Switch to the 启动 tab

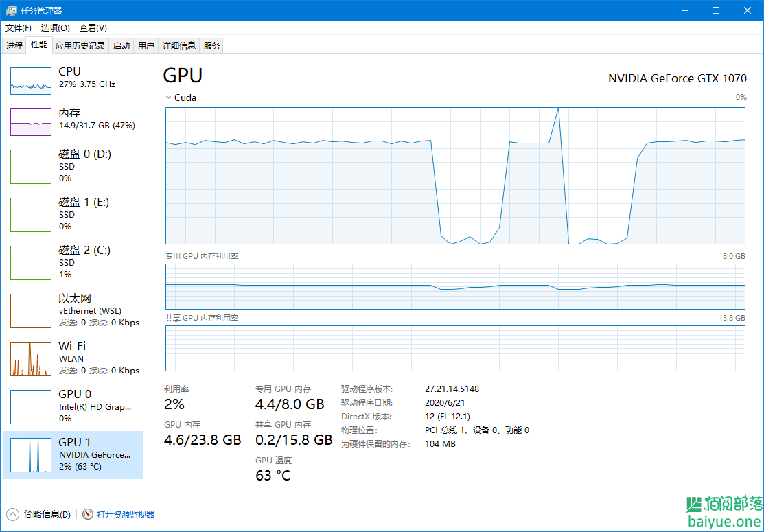(x=121, y=46)
